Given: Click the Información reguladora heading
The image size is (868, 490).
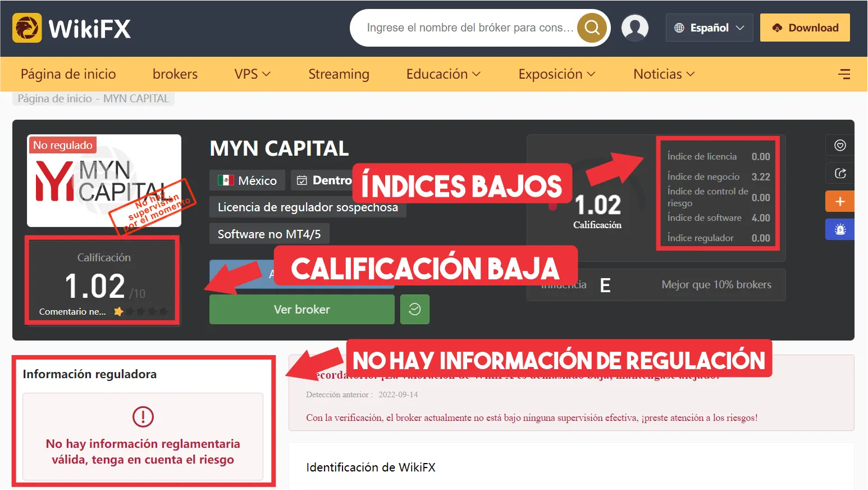Looking at the screenshot, I should tap(90, 374).
